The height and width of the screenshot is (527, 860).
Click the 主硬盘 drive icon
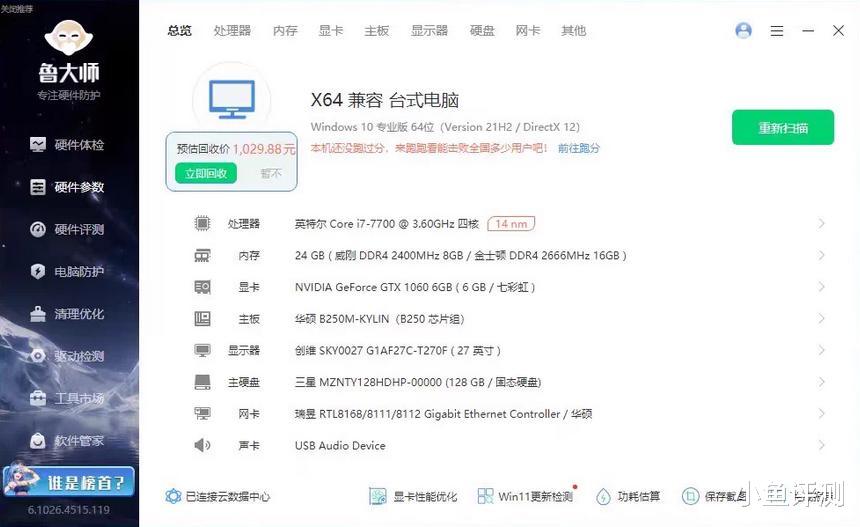pos(202,382)
